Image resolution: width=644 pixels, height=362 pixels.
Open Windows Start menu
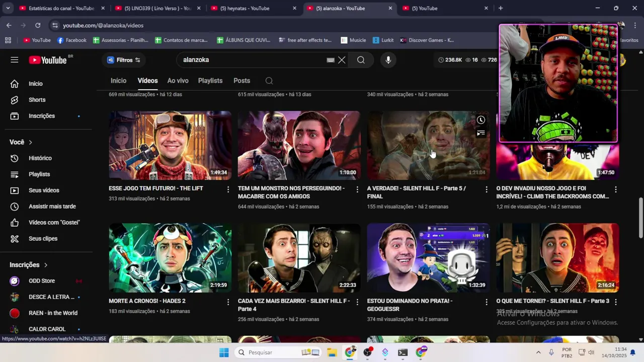pos(224,352)
